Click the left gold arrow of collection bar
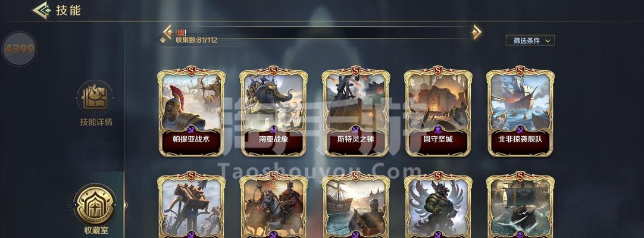644x238 pixels. coord(167,32)
